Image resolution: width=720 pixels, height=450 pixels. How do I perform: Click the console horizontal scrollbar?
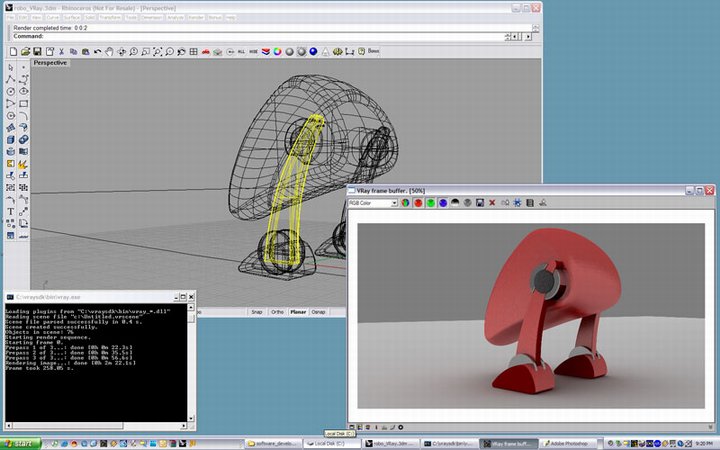coord(96,426)
